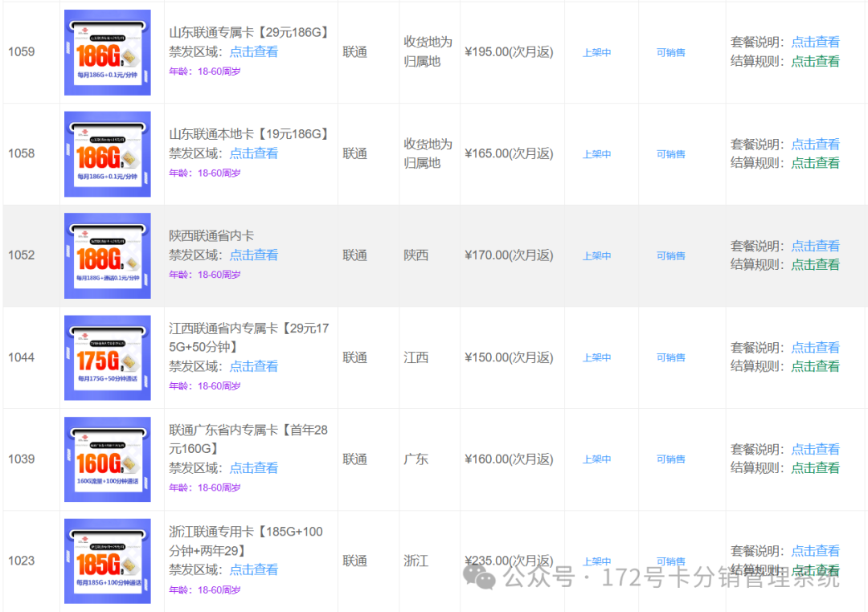Open the 山东联通专属卡 29元186G product thumbnail
The image size is (868, 612).
pyautogui.click(x=108, y=52)
